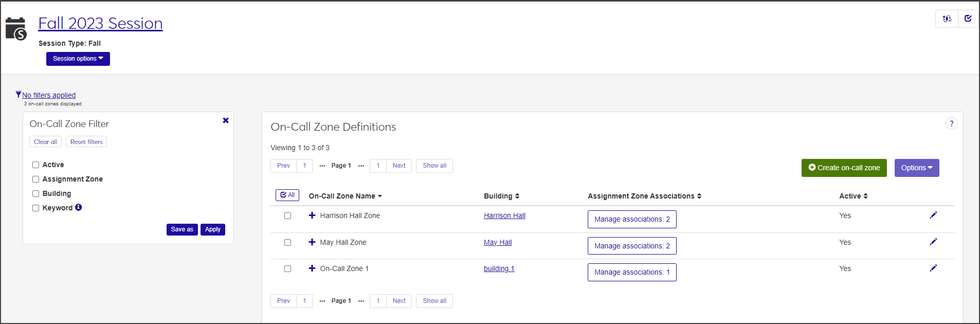Click the pencil edit icon for May Hall Zone

[933, 242]
